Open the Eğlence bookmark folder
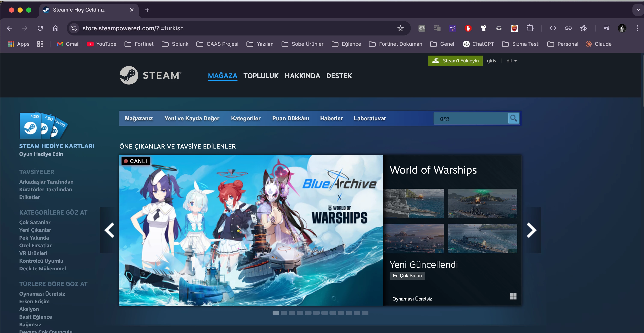The image size is (644, 333). [346, 44]
